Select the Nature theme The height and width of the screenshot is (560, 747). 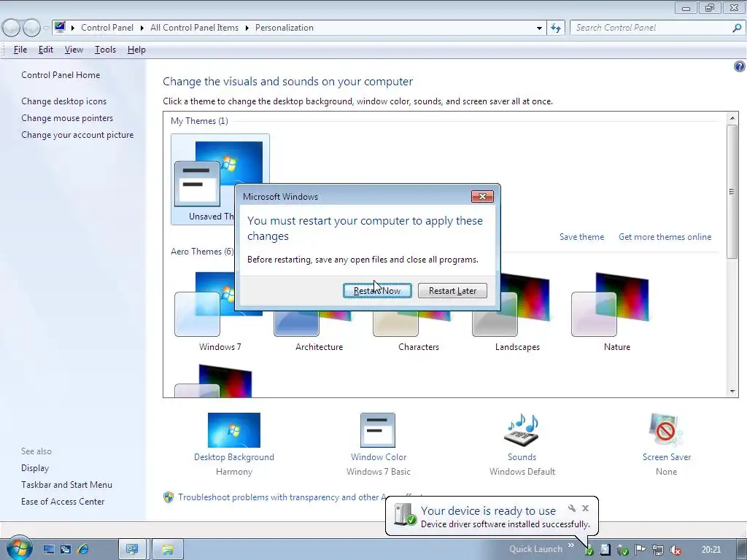click(x=616, y=312)
